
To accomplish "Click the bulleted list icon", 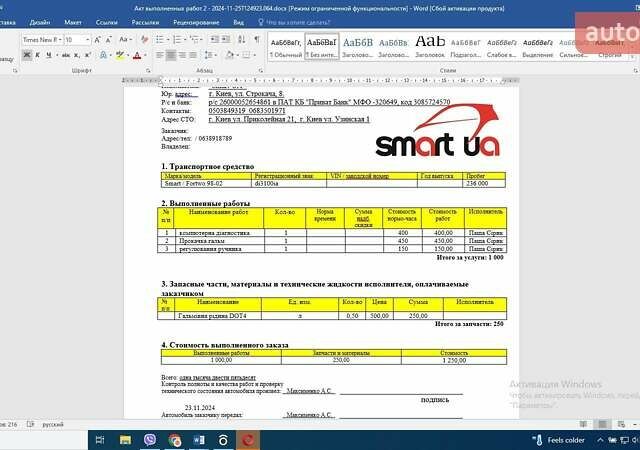I will (x=160, y=40).
